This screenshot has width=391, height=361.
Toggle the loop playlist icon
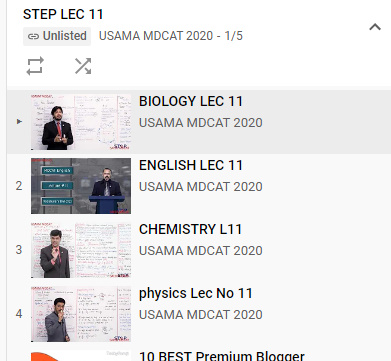(35, 66)
